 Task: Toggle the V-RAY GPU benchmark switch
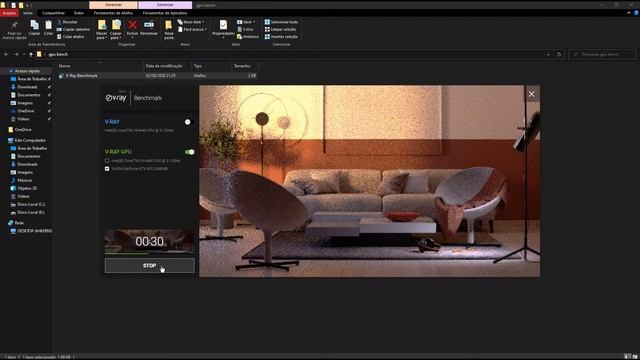189,152
